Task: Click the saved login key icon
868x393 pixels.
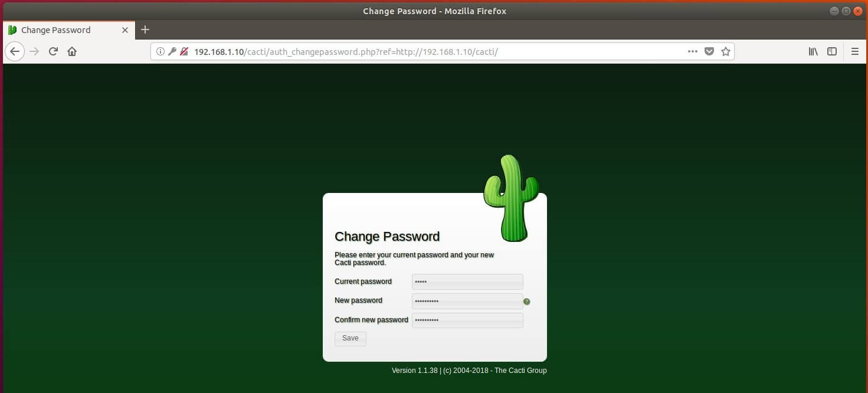Action: coord(172,51)
